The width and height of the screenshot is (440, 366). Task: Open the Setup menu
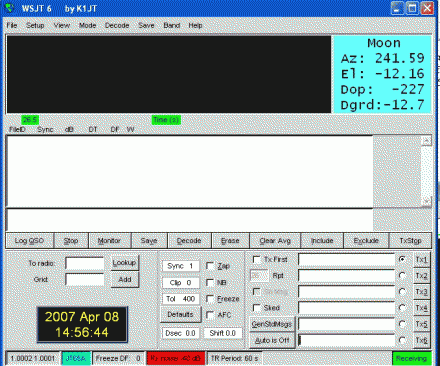click(35, 25)
